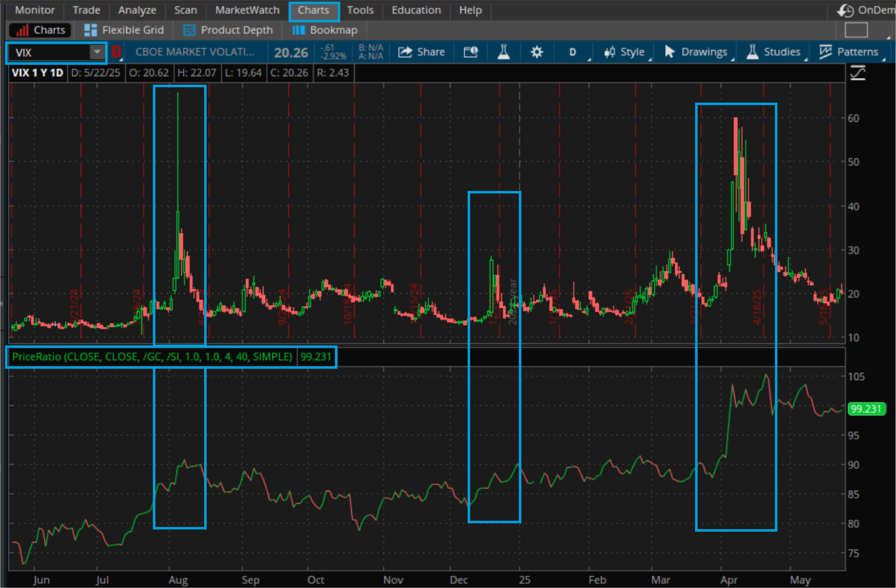The height and width of the screenshot is (588, 896).
Task: Click the D: 5/22/25 date readout
Action: coord(96,73)
